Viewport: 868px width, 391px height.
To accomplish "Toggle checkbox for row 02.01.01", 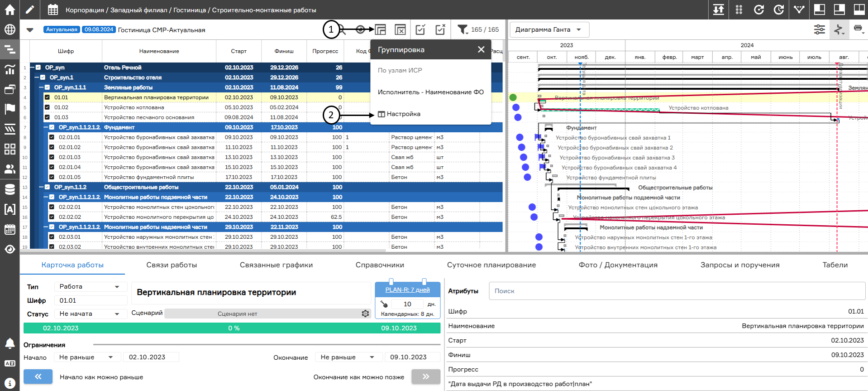I will pyautogui.click(x=52, y=137).
